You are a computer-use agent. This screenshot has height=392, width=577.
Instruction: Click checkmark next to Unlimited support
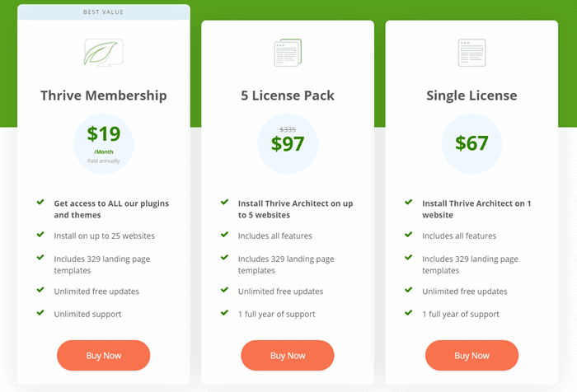[x=40, y=313]
